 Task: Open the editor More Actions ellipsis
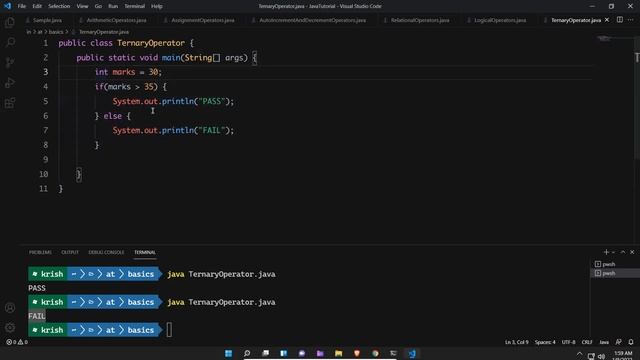pyautogui.click(x=631, y=20)
